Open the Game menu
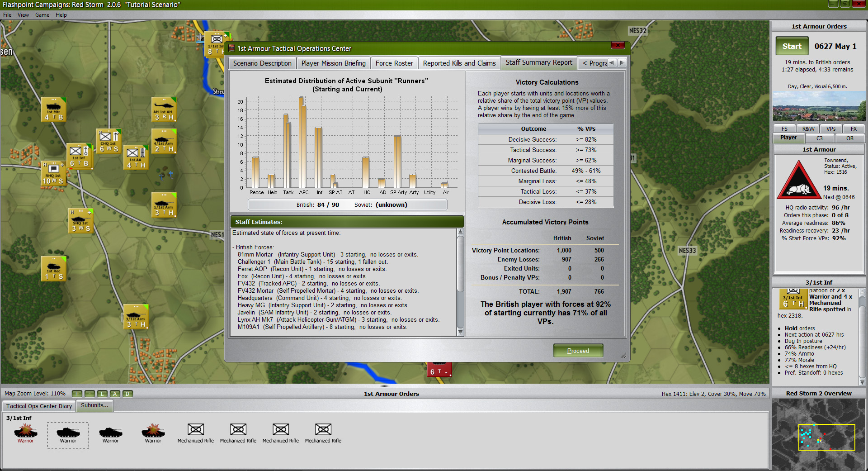 tap(42, 14)
